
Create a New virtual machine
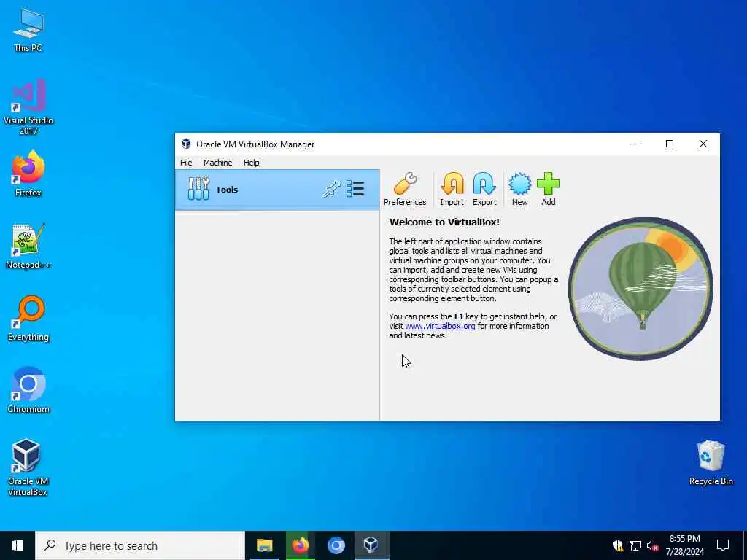(x=519, y=189)
